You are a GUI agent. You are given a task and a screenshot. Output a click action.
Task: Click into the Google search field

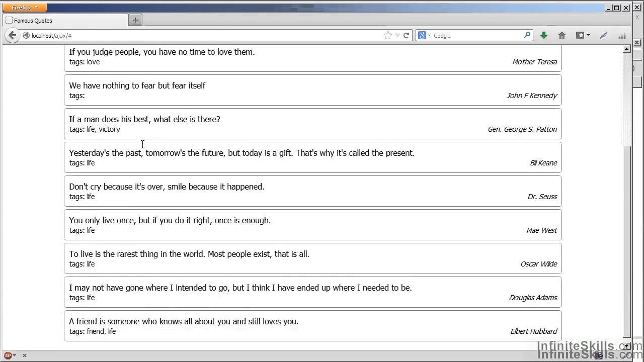click(x=475, y=36)
